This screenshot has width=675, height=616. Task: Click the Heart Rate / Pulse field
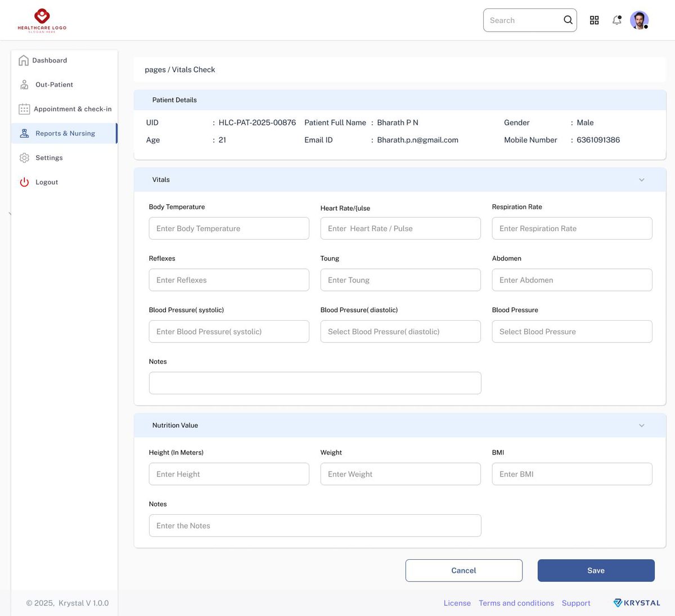(x=400, y=228)
